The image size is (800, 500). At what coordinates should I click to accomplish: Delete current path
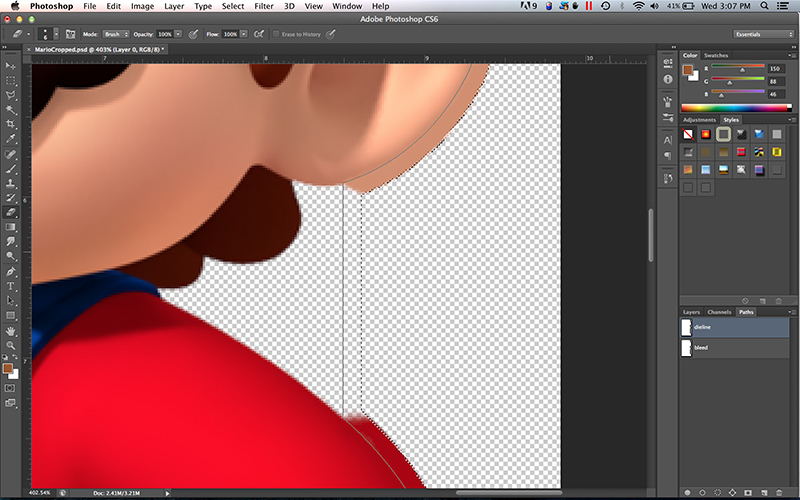(x=779, y=492)
